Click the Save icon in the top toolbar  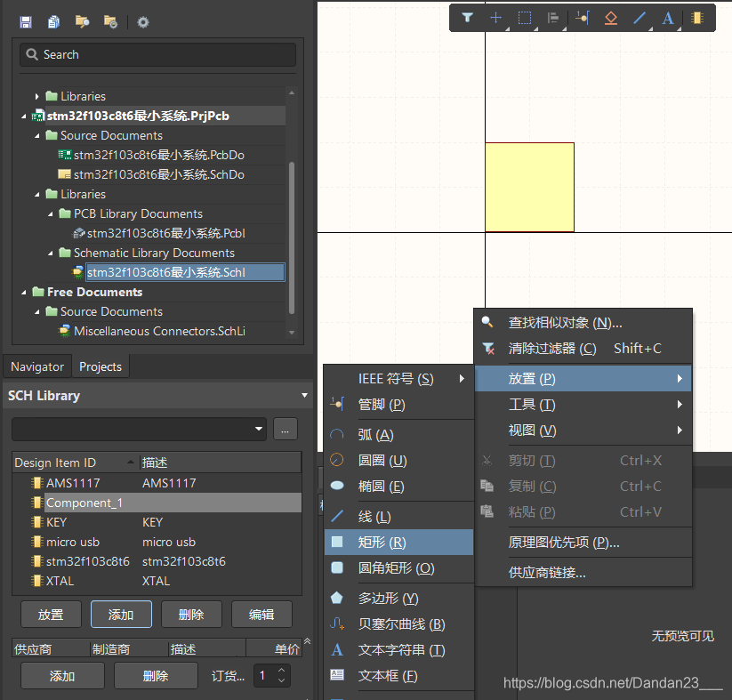tap(26, 21)
